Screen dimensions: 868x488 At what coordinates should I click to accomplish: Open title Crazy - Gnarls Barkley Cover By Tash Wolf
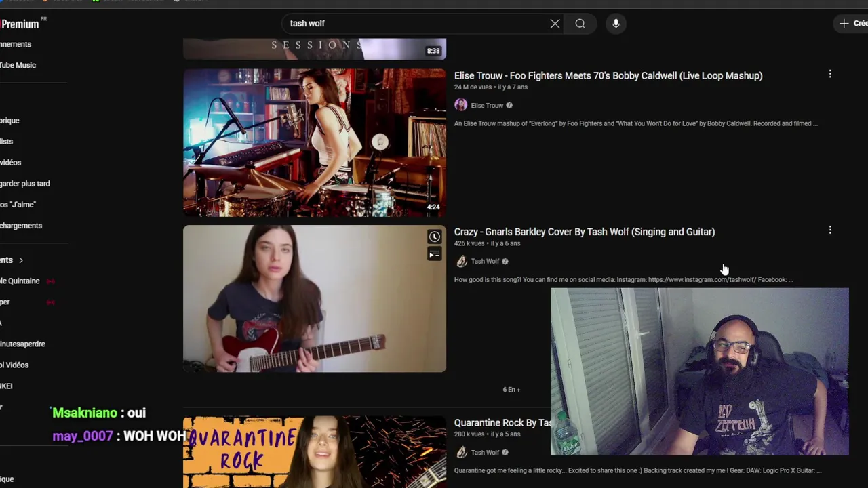point(585,232)
